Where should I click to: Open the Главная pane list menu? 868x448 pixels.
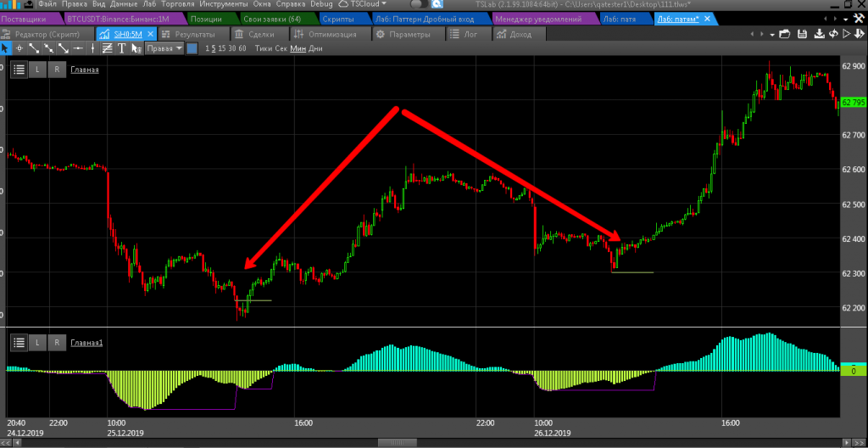(19, 70)
